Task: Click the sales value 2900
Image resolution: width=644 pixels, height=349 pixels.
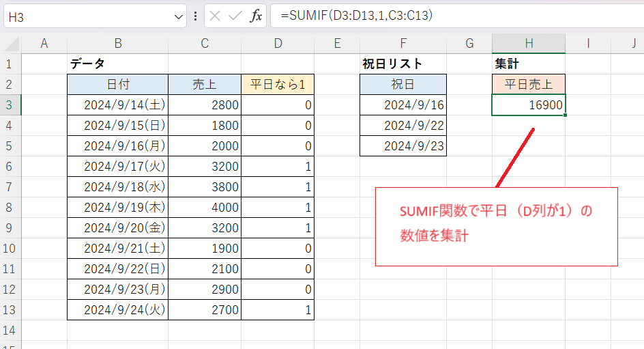Action: point(205,290)
